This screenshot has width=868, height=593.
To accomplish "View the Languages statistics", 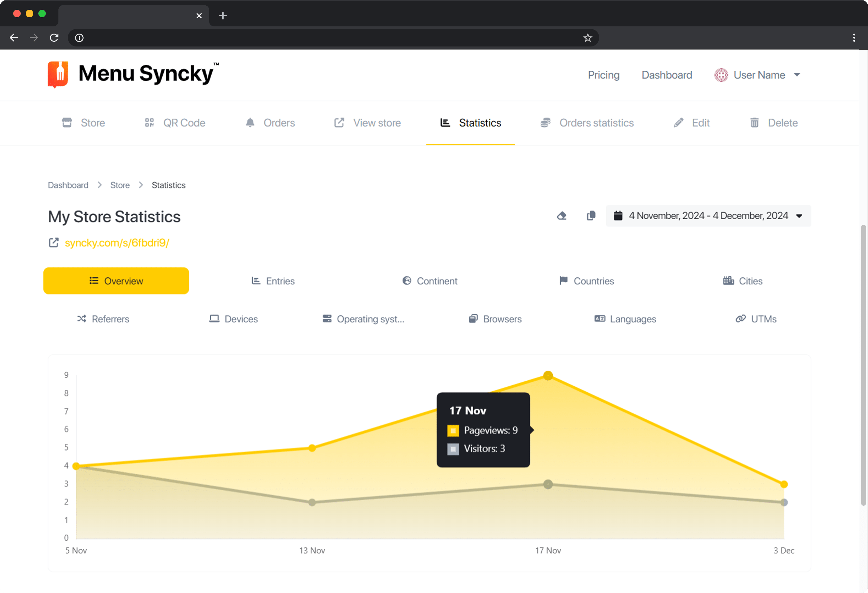I will click(x=625, y=319).
